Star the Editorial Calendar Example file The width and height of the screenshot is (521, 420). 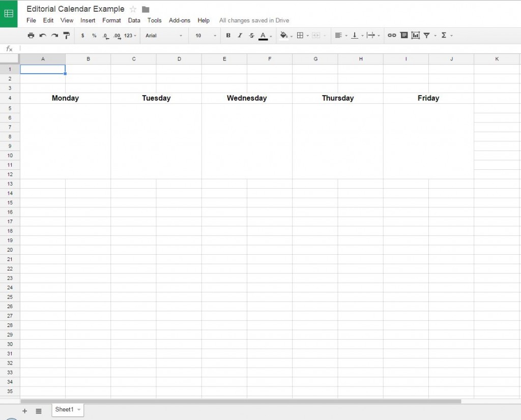(x=133, y=9)
